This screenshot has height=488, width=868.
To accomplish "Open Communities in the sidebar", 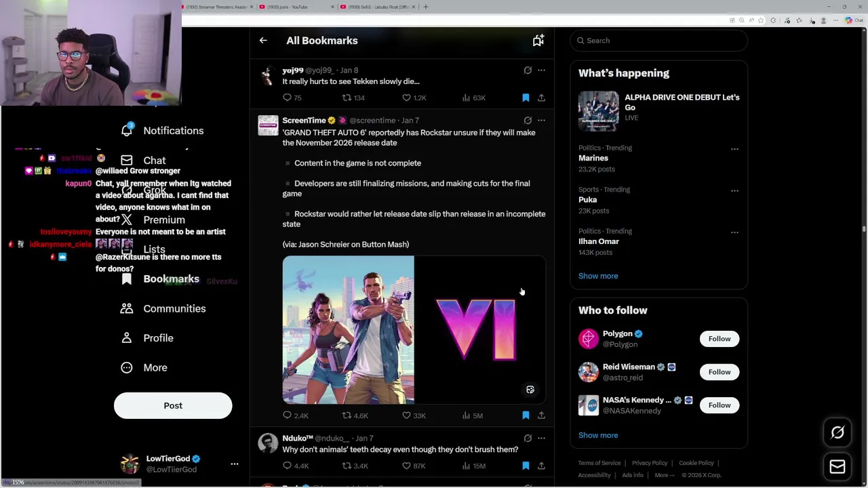I will (x=163, y=308).
